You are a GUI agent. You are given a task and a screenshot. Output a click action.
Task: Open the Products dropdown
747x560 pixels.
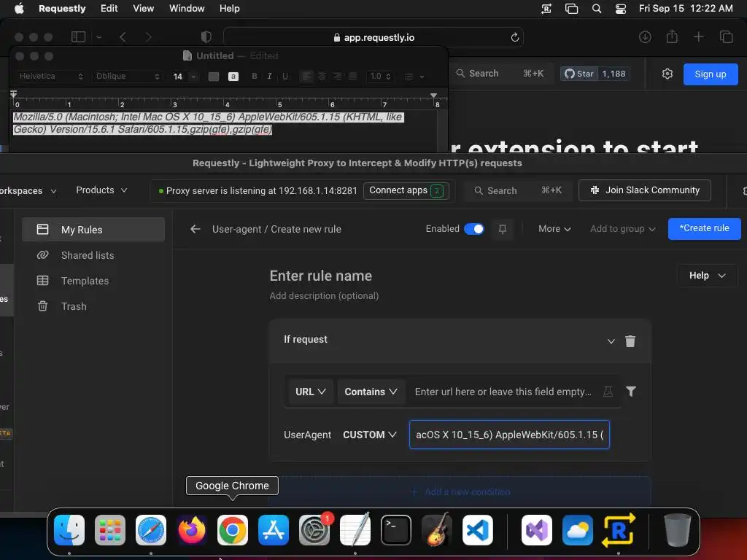click(x=101, y=190)
